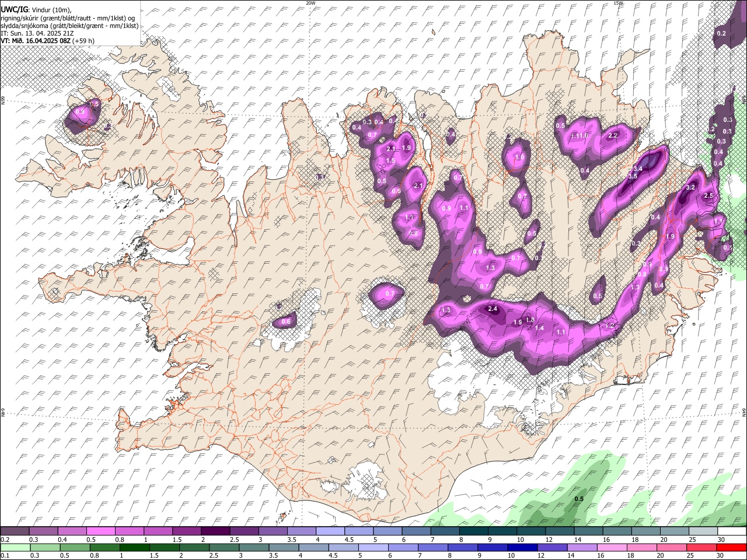
Task: Click the bright red 30 rain legend swatch
Action: pos(732,547)
